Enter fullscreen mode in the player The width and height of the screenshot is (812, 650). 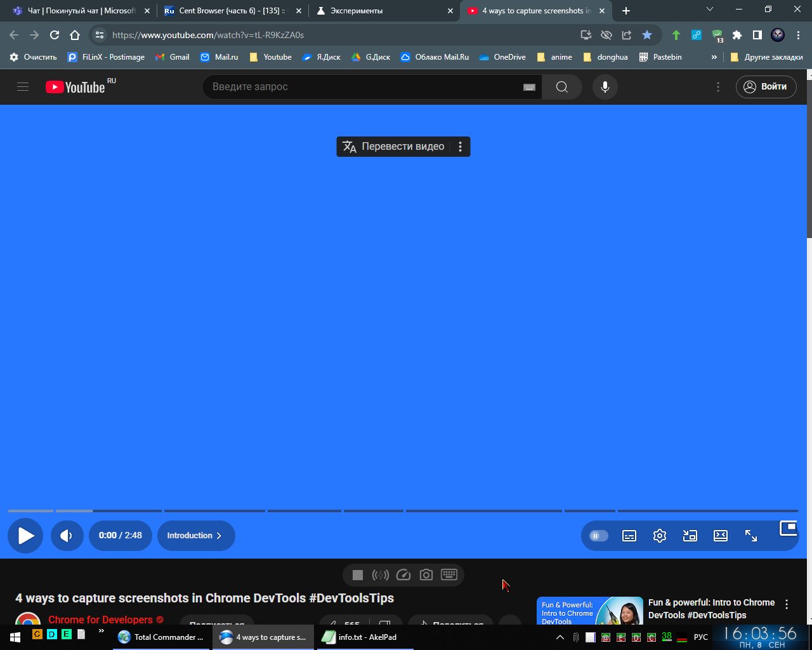(x=751, y=536)
